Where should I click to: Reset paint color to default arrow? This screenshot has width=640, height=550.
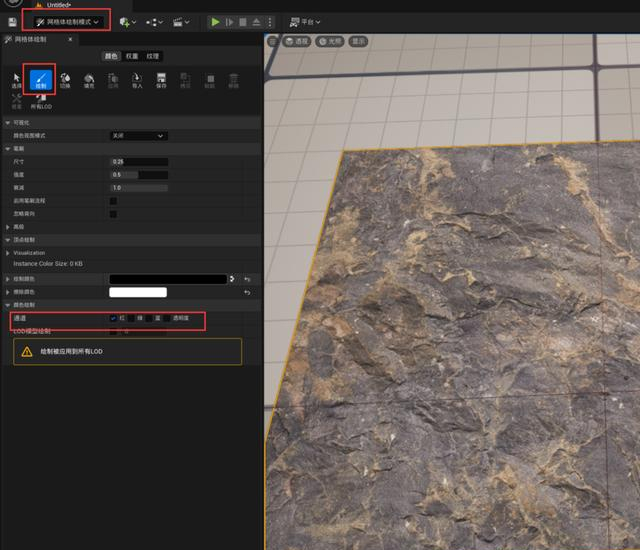point(247,279)
